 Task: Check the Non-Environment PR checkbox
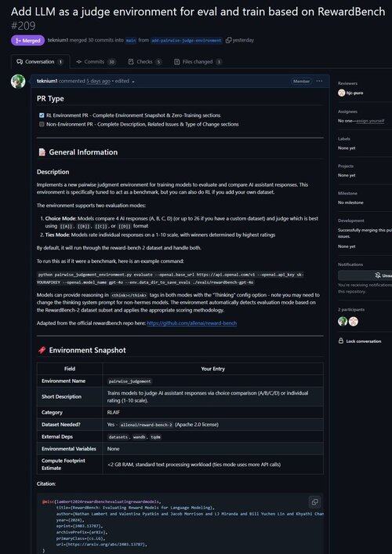click(42, 124)
